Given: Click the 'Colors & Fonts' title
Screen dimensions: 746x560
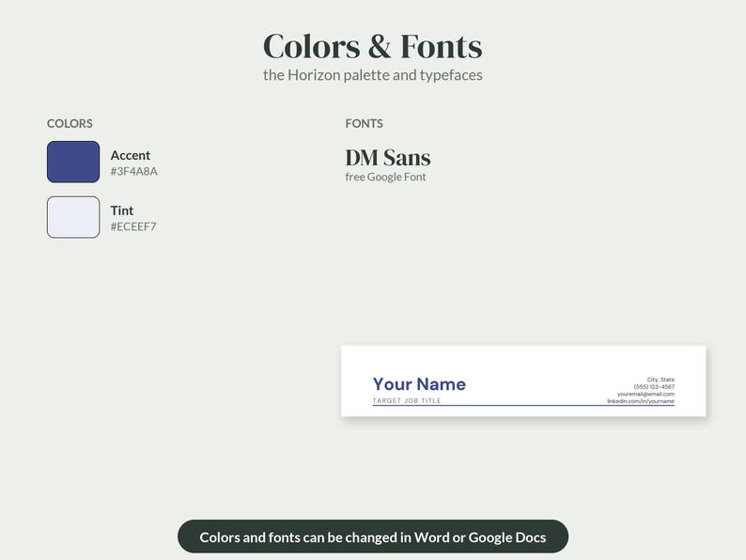Looking at the screenshot, I should pos(372,47).
